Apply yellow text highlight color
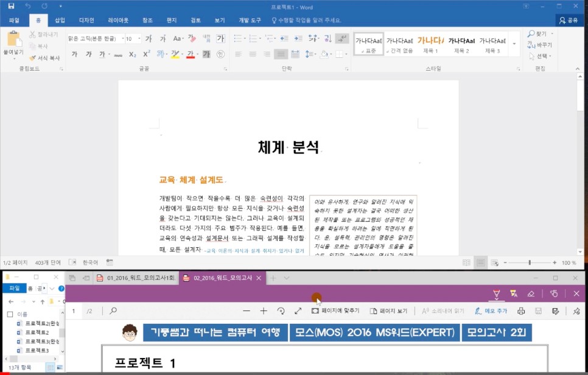 (x=175, y=54)
